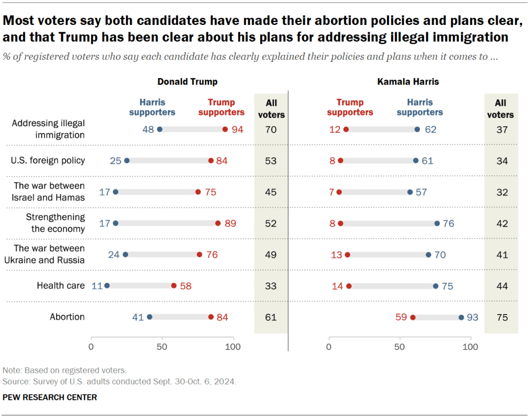Click the Donald Trump panel heading

[x=188, y=82]
